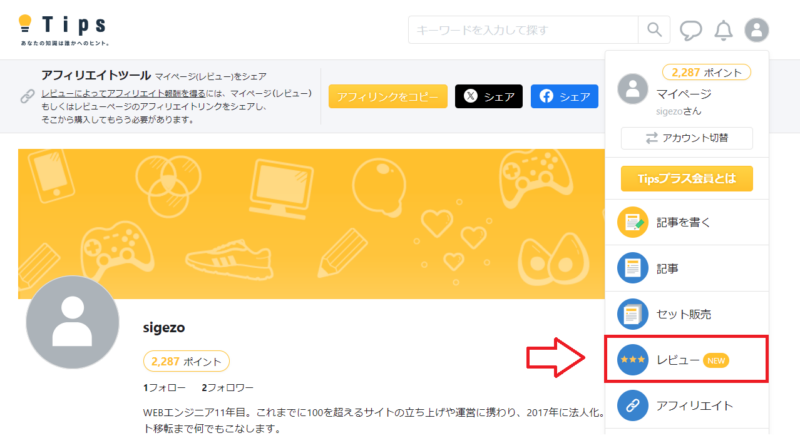Click the セット販売 stacked pages icon

[633, 314]
